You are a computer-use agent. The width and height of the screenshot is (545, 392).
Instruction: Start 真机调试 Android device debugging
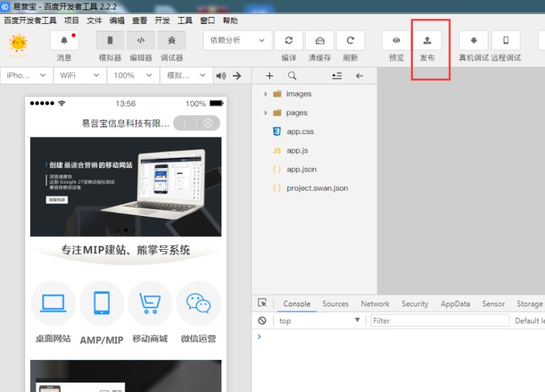[473, 41]
